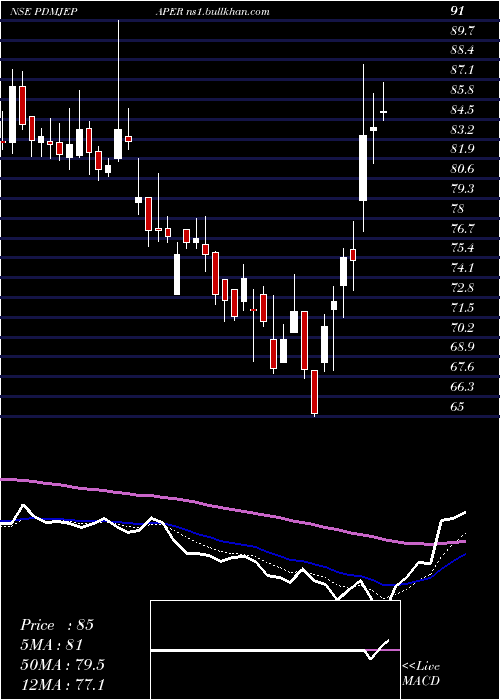The image size is (500, 700).
Task: Click the MACD inset panel
Action: point(275,650)
